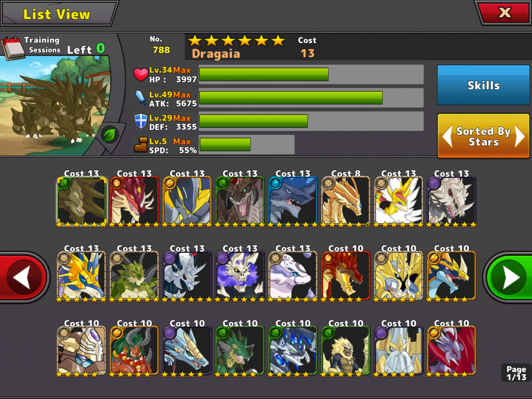
Task: Click the red heart HP icon
Action: click(141, 74)
